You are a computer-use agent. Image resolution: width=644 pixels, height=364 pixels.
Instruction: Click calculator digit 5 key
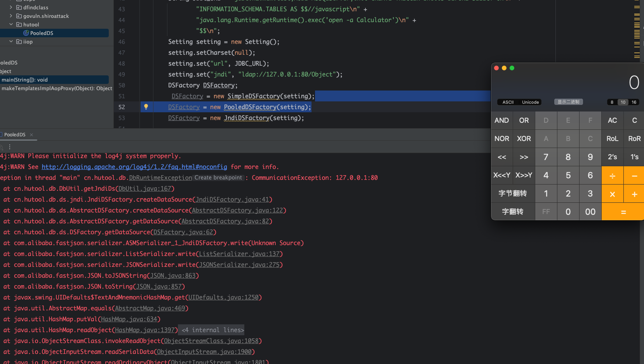(x=568, y=175)
